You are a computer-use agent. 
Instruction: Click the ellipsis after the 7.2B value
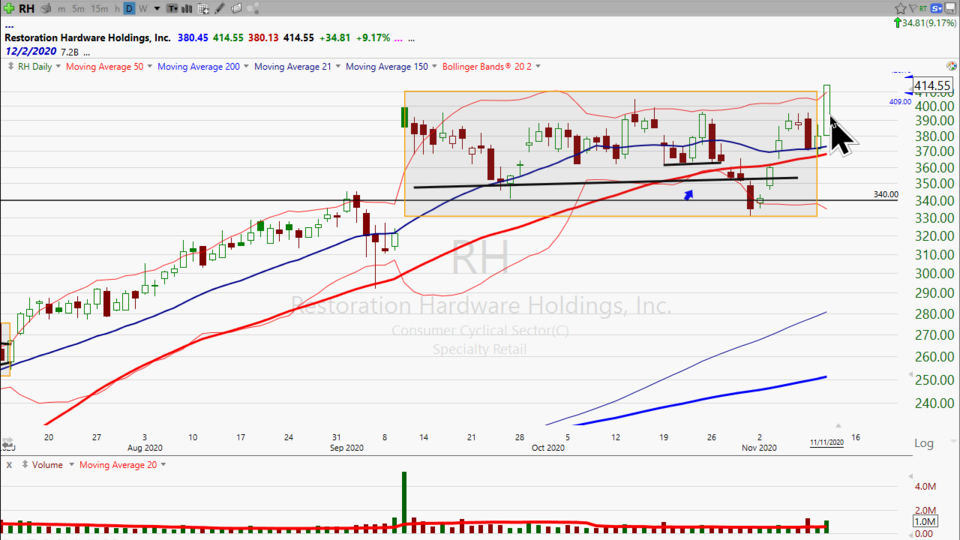coord(87,54)
